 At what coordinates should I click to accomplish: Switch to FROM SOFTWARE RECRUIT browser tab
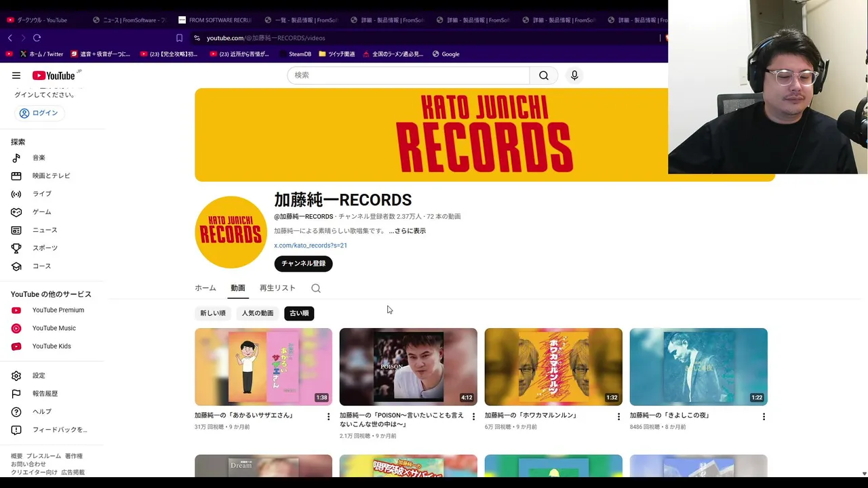click(x=214, y=20)
